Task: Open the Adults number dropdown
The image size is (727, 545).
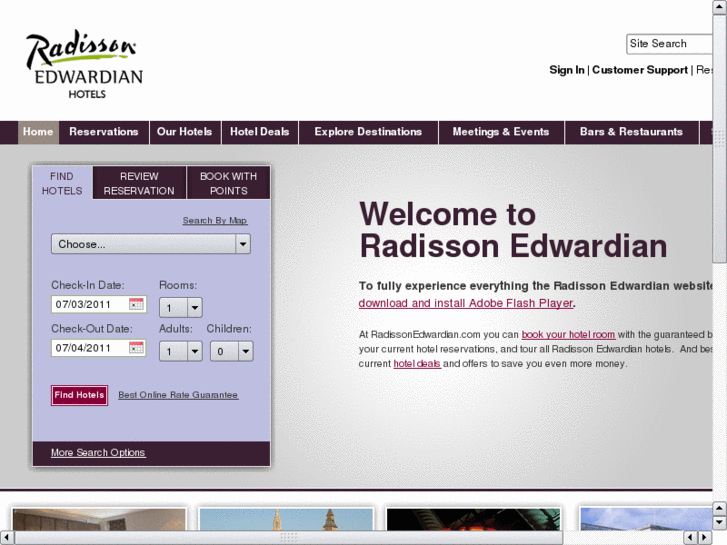Action: tap(181, 351)
